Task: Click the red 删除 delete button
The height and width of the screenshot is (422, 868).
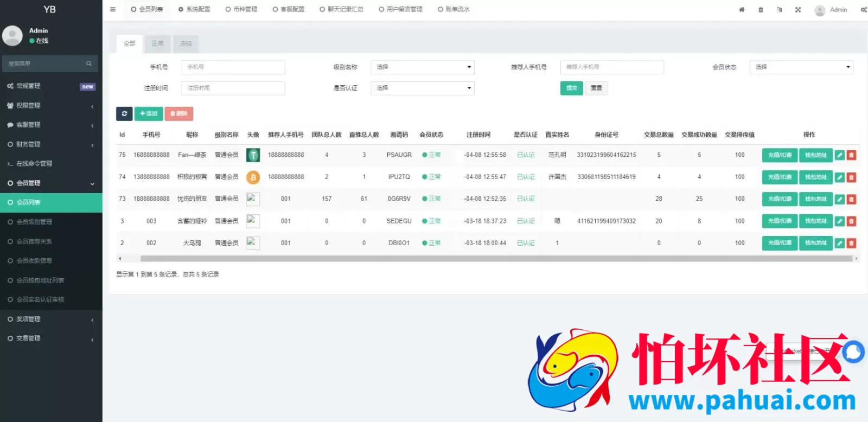Action: (179, 113)
